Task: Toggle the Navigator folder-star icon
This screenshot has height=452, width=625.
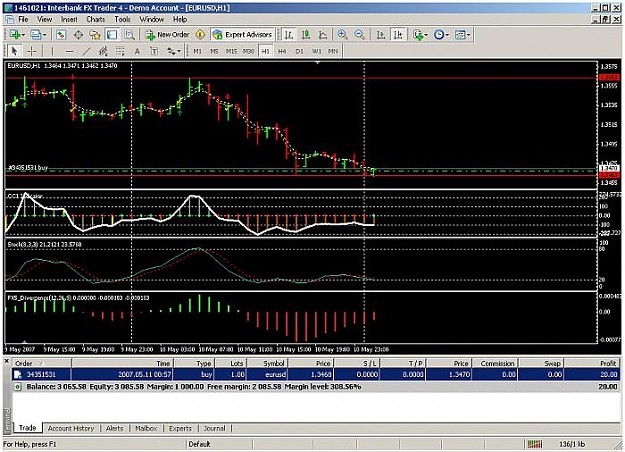Action: [95, 35]
